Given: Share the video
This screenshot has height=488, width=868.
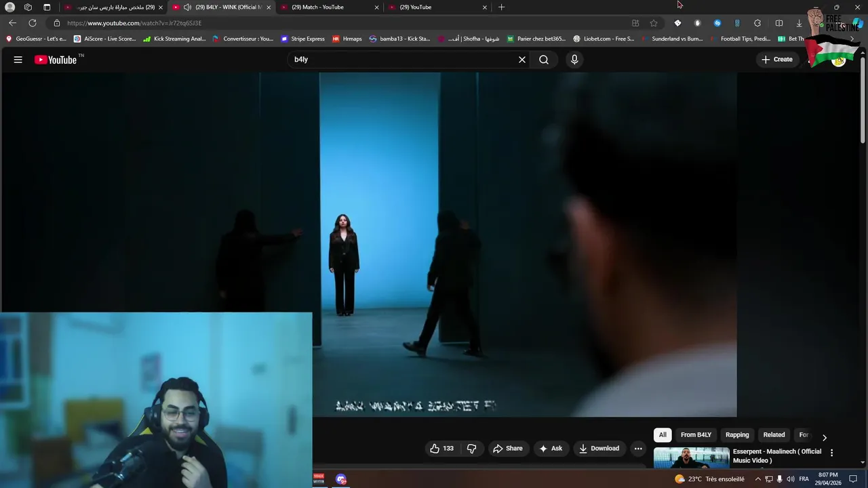Looking at the screenshot, I should click(508, 448).
